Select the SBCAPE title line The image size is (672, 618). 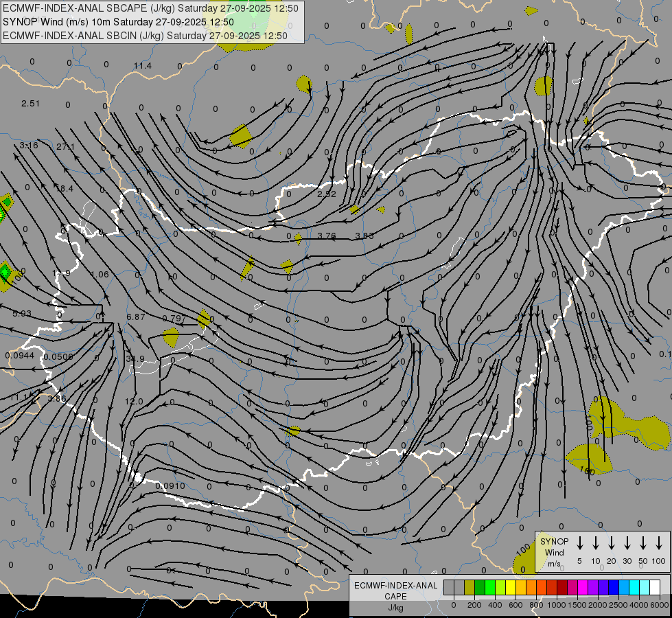(150, 8)
